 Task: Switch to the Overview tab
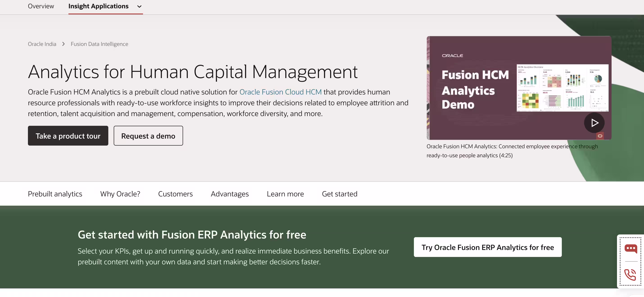(x=41, y=6)
